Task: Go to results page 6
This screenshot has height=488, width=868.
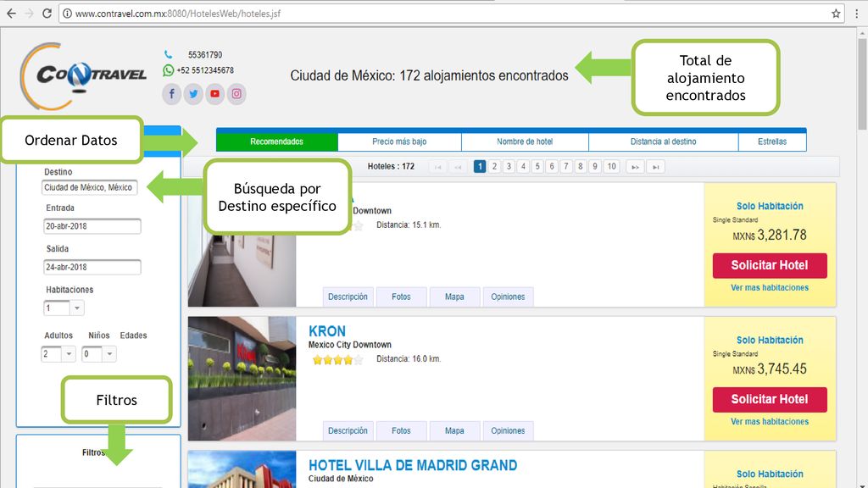Action: (x=552, y=167)
